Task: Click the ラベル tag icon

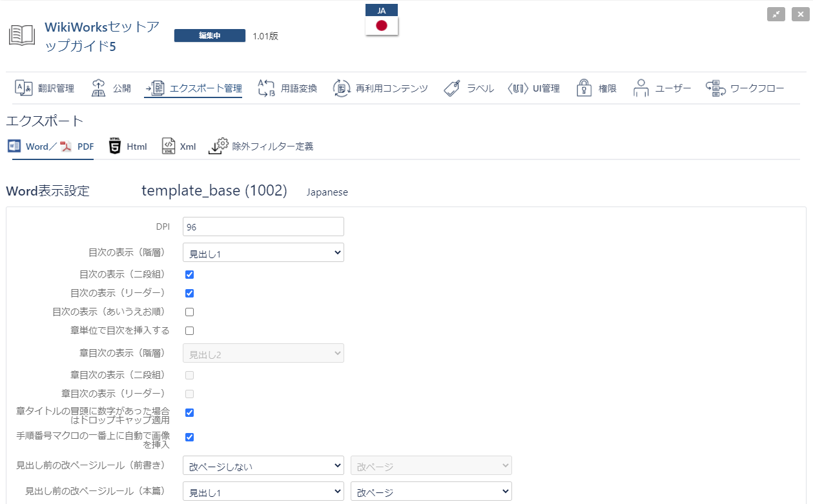Action: (x=452, y=88)
